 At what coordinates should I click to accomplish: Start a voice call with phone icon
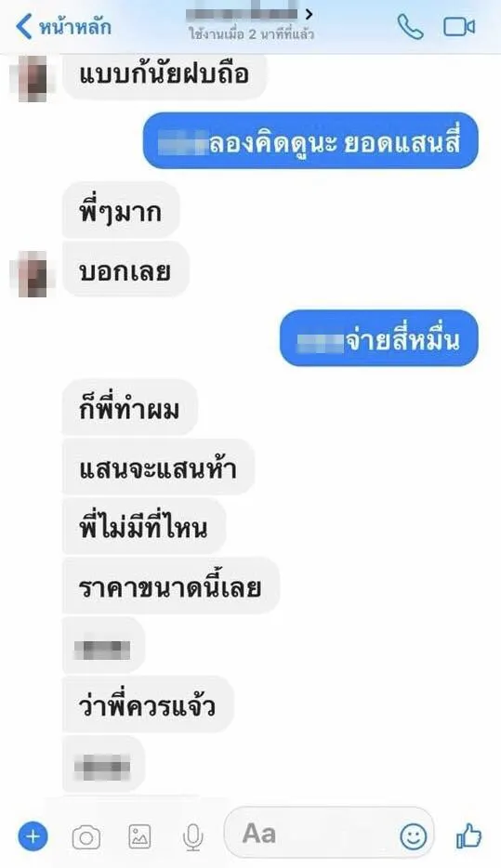[410, 27]
